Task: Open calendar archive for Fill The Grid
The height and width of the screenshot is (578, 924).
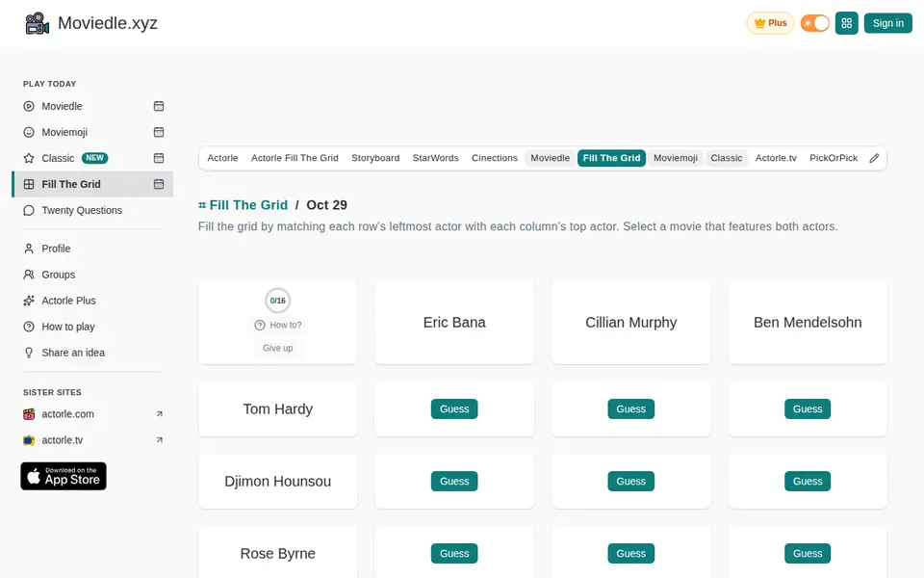Action: tap(159, 184)
